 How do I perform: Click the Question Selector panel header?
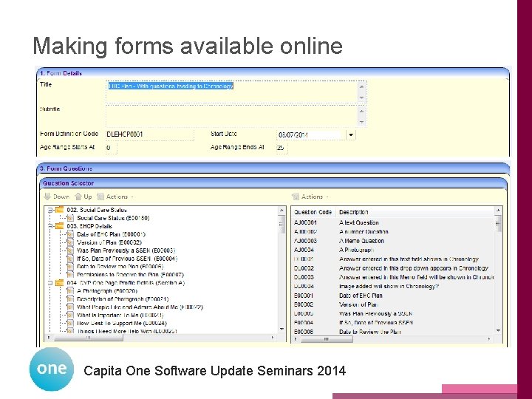pyautogui.click(x=273, y=183)
